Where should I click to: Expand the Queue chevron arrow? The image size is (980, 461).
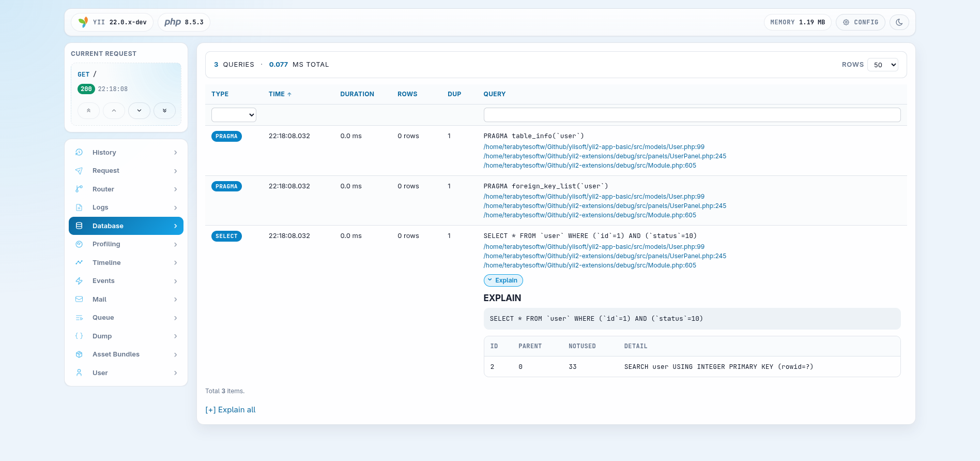coord(176,318)
